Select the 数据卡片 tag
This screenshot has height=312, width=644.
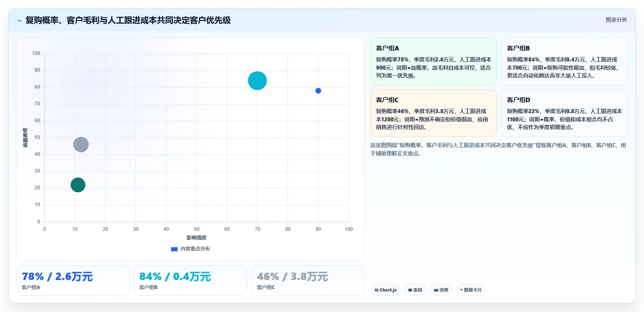point(471,290)
